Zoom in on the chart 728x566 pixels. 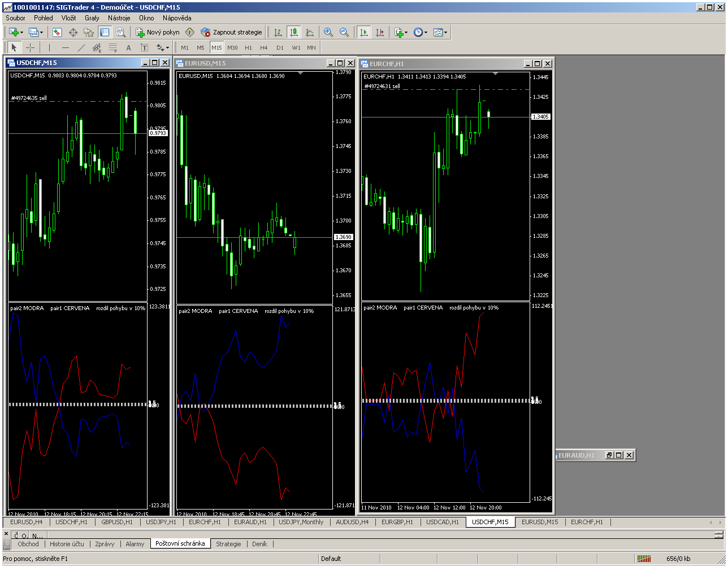(x=328, y=32)
